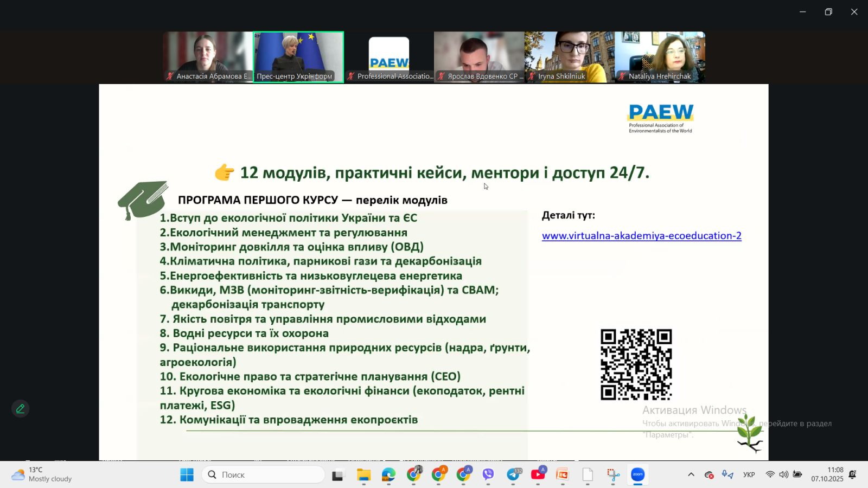Click the green annotate pencil icon
This screenshot has width=868, height=488.
(20, 409)
